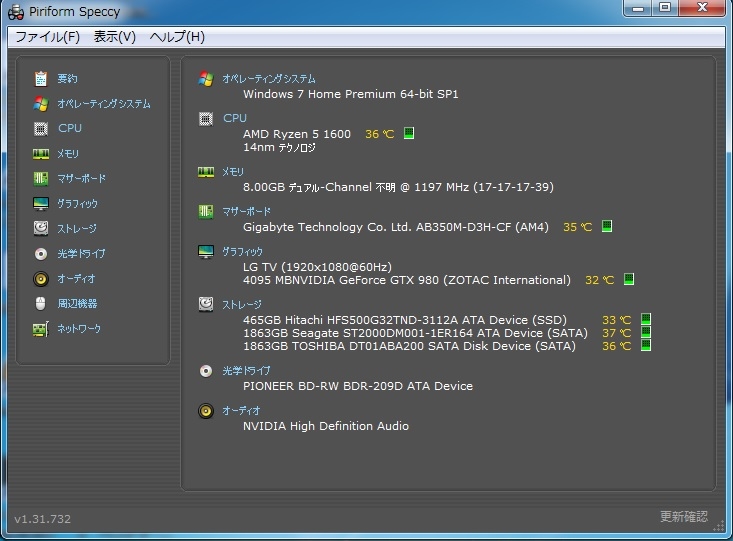This screenshot has width=733, height=541.
Task: Click the optical disc icon in summary panel
Action: click(x=206, y=371)
